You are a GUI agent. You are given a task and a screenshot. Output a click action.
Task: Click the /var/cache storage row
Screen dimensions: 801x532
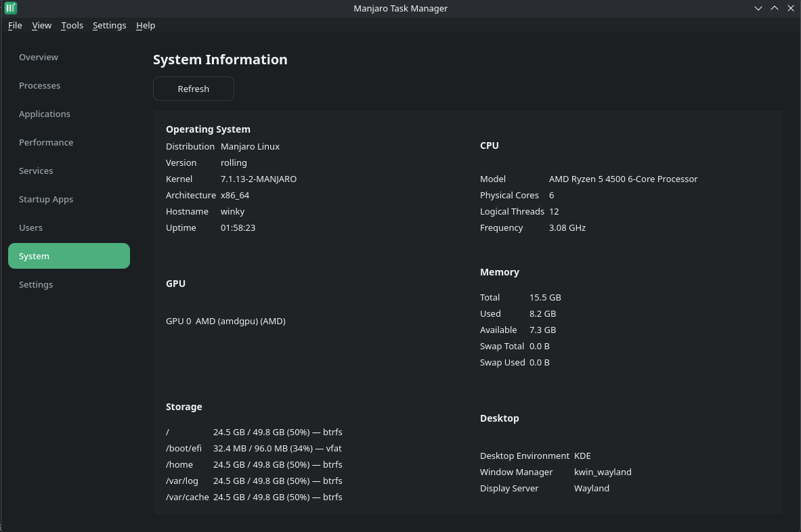coord(254,497)
